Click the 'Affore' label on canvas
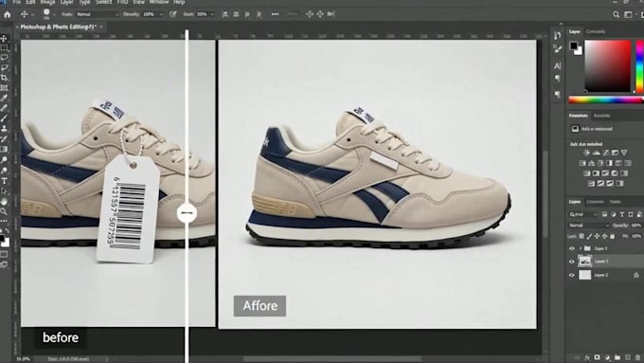644x363 pixels. [259, 306]
